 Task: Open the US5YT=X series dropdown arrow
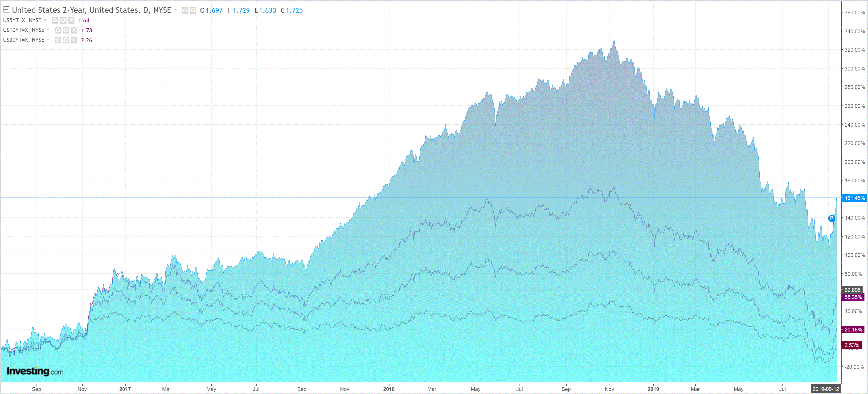[45, 20]
